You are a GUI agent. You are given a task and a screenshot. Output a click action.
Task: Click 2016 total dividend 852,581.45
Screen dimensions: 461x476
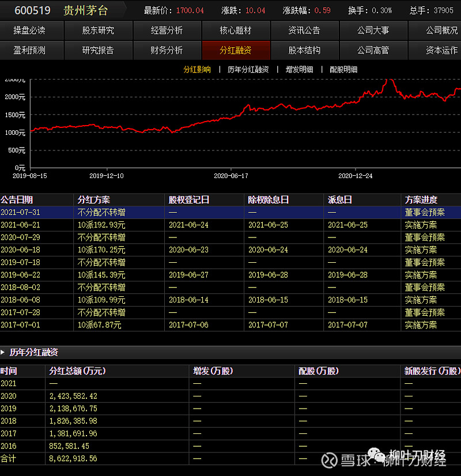click(69, 446)
